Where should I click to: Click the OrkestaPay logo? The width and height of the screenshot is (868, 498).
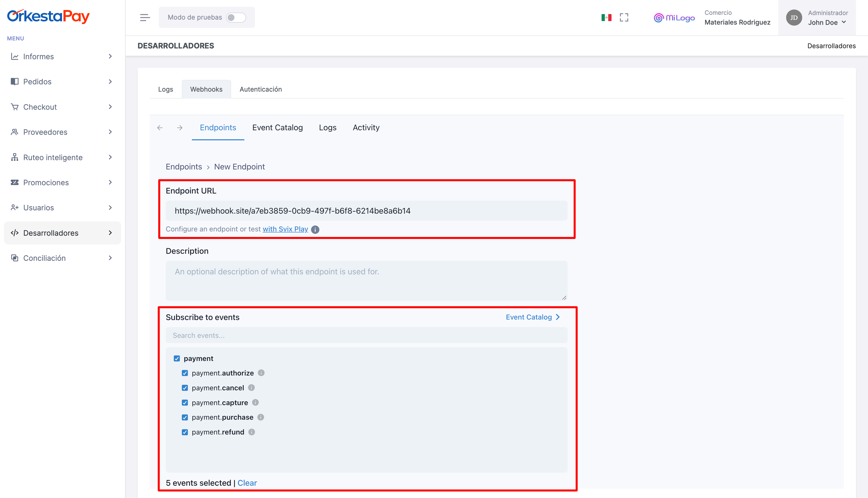48,16
